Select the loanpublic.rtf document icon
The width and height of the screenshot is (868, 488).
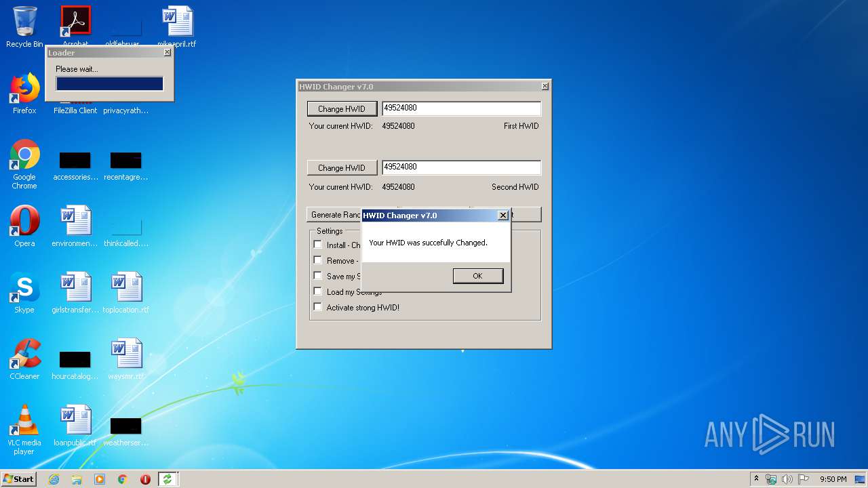[75, 426]
